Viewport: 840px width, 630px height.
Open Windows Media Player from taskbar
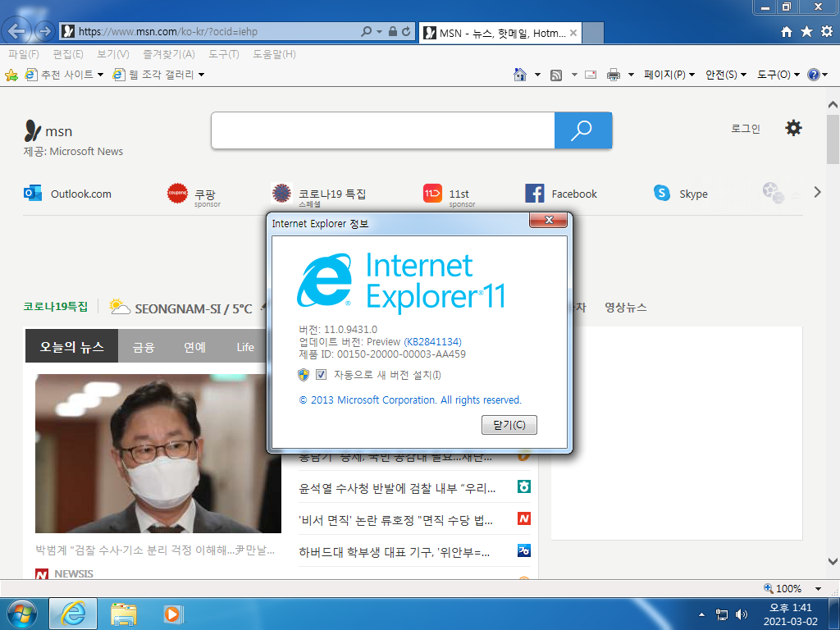pyautogui.click(x=173, y=614)
